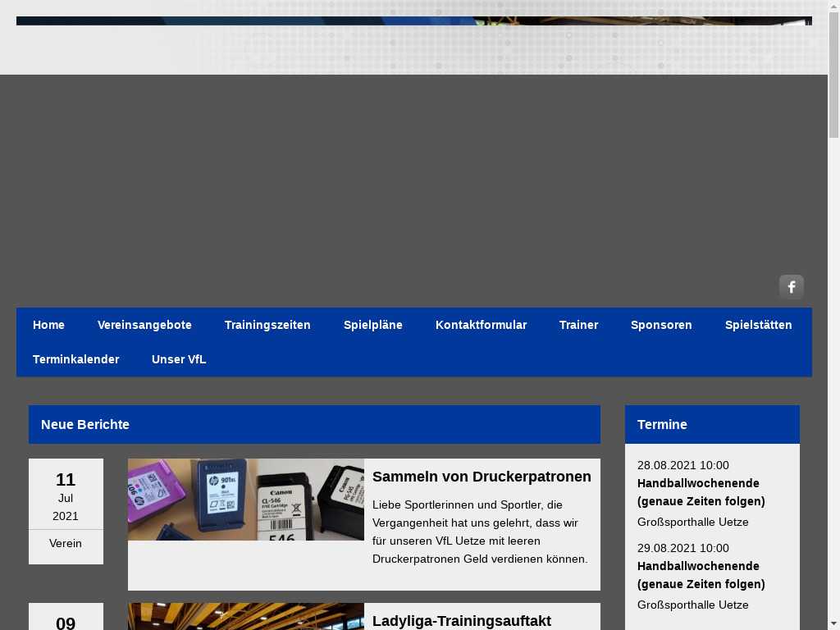
Task: Open the Ladyliga-Trainingsauftakt article headline
Action: tap(461, 621)
